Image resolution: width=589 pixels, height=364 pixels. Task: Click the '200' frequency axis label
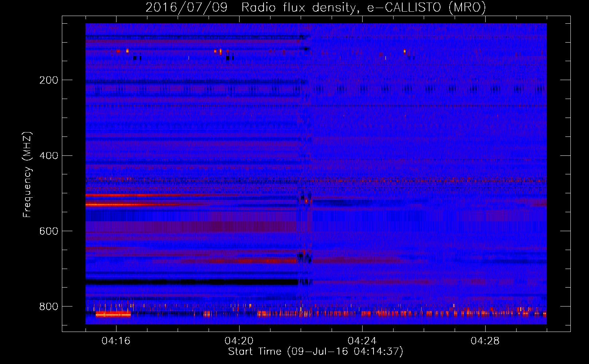pos(49,80)
